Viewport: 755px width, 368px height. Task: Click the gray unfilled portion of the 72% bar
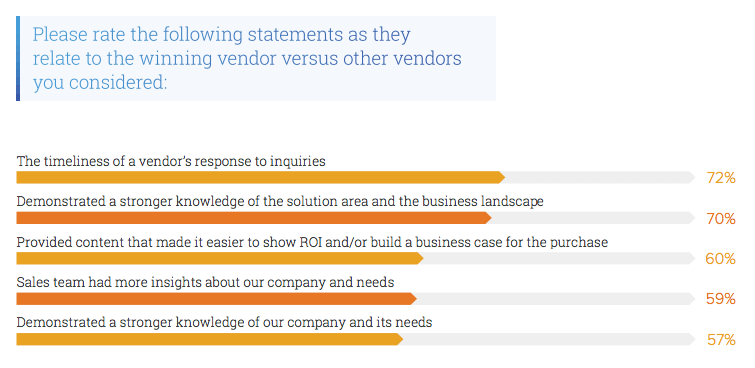[x=599, y=178]
